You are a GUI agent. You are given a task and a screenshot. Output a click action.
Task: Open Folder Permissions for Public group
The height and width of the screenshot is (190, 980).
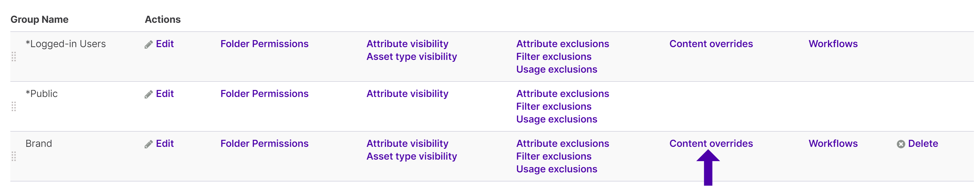click(x=264, y=94)
